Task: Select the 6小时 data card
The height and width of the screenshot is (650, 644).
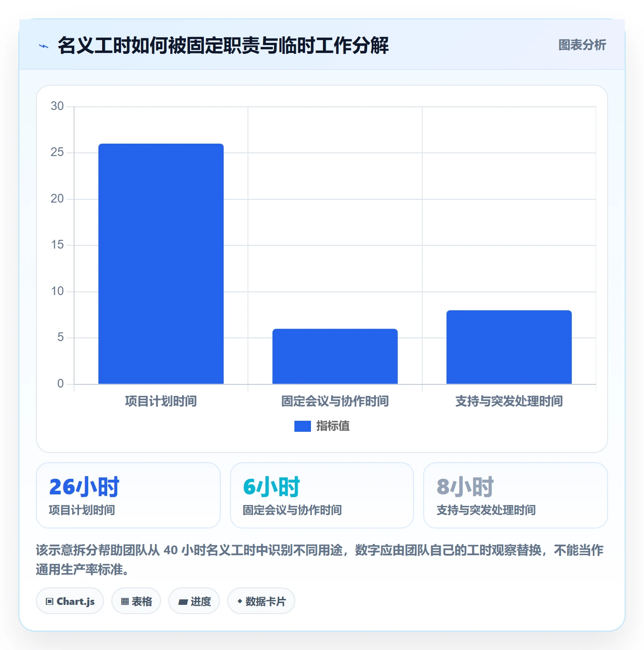Action: coord(322,495)
